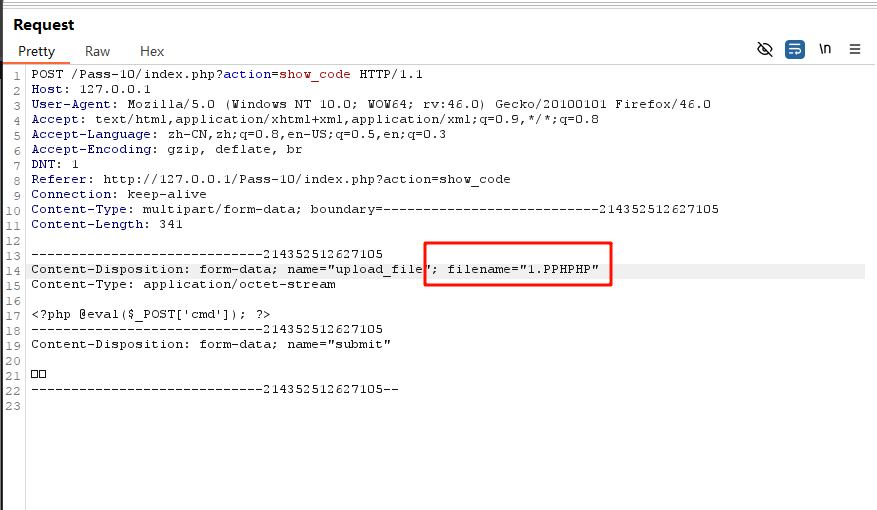Image resolution: width=877 pixels, height=510 pixels.
Task: Click the User-Agent header line
Action: 371,105
